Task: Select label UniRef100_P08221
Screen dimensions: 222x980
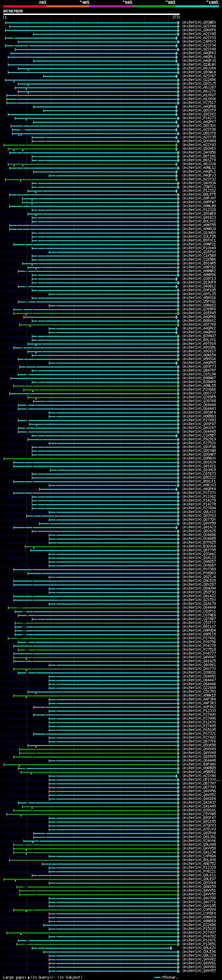Action: (x=199, y=872)
